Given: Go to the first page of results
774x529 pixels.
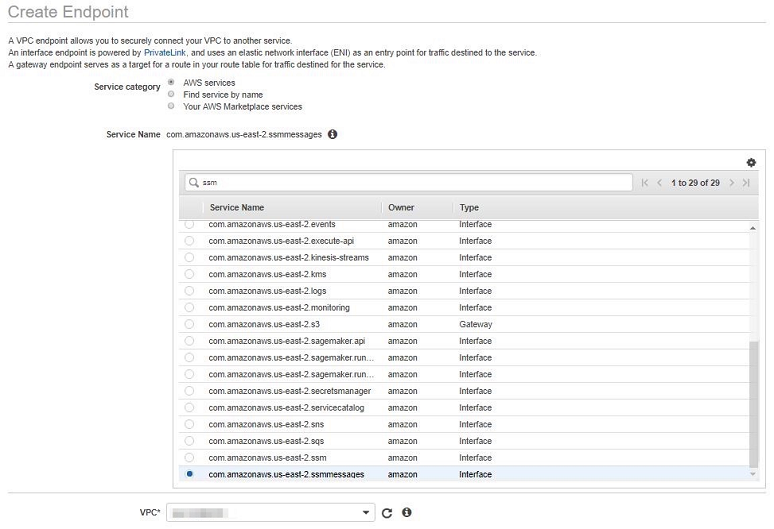Looking at the screenshot, I should 645,183.
